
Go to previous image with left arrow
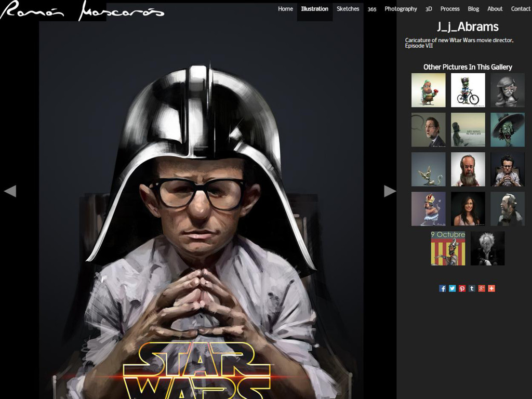[10, 191]
